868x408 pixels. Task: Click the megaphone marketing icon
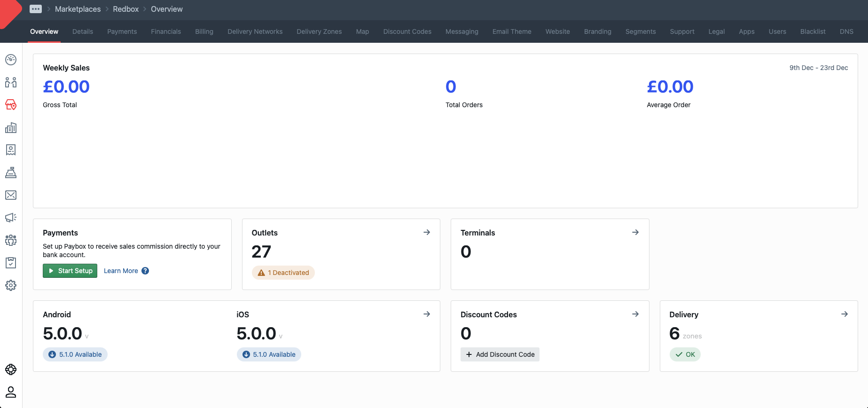[x=11, y=218]
